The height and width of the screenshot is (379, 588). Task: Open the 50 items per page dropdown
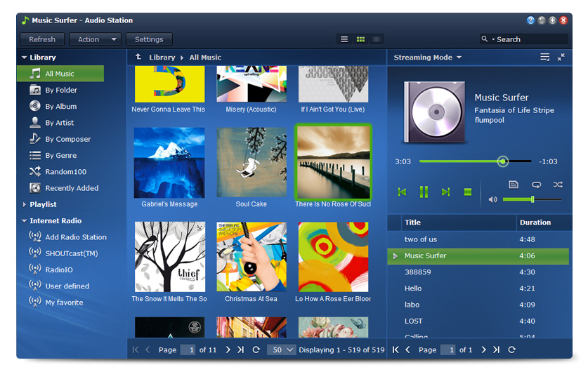coord(281,350)
